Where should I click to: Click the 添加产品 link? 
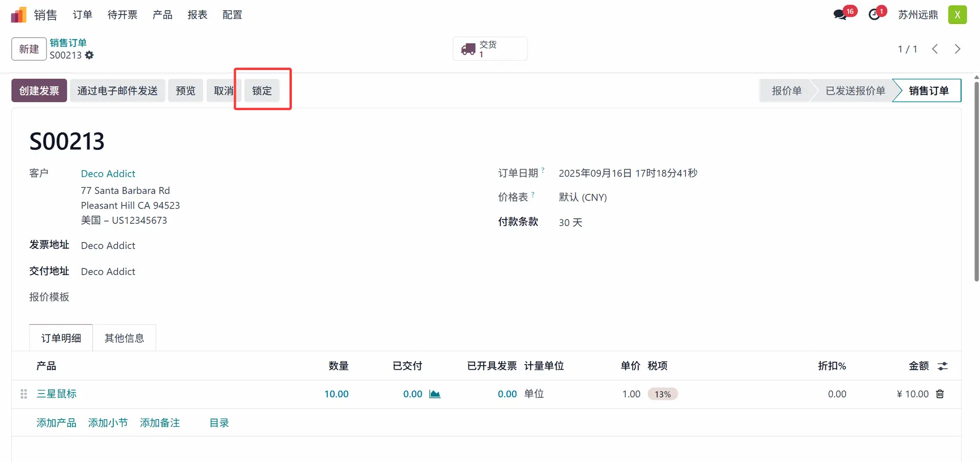pyautogui.click(x=56, y=423)
